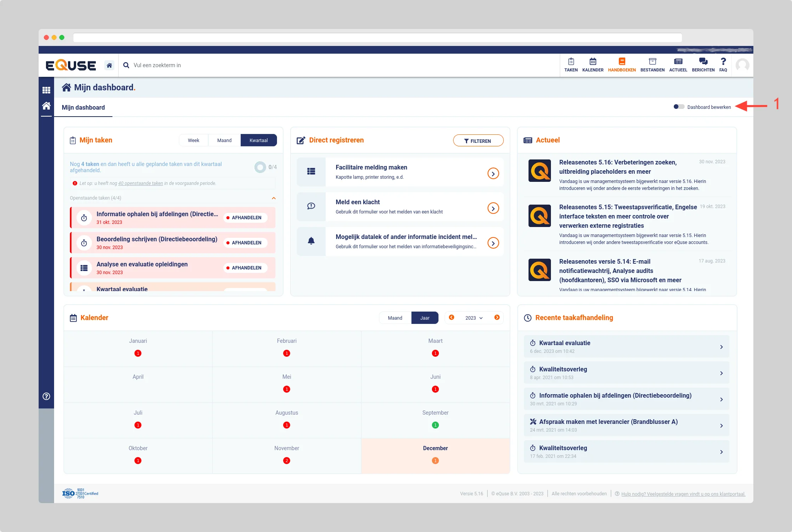
Task: Expand Kwaliteitsoverleg 8 apr. 2021 entry
Action: pyautogui.click(x=721, y=373)
